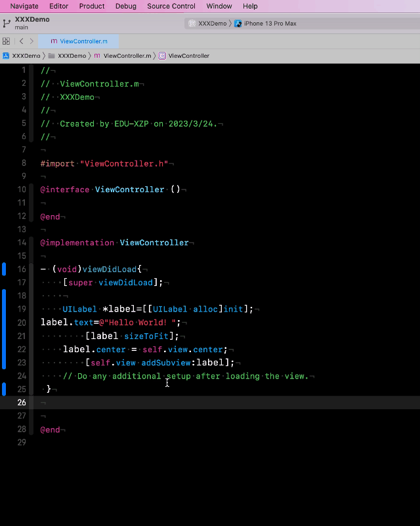
Task: Click the m file icon in breadcrumb
Action: [97, 56]
